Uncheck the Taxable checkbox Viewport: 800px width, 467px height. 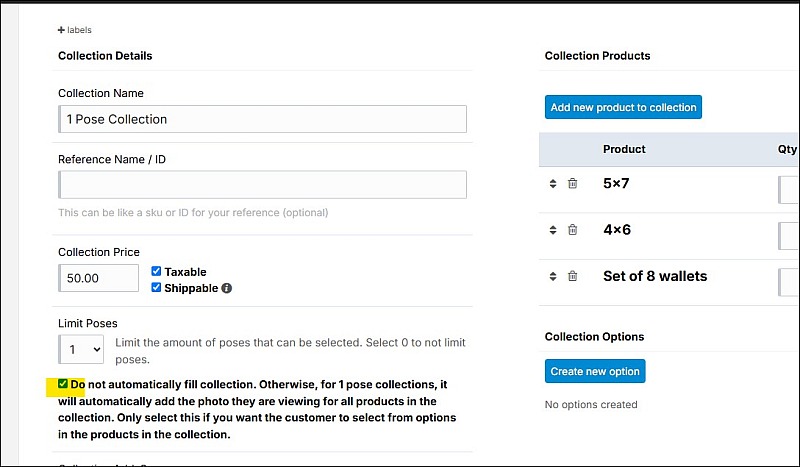[x=156, y=271]
